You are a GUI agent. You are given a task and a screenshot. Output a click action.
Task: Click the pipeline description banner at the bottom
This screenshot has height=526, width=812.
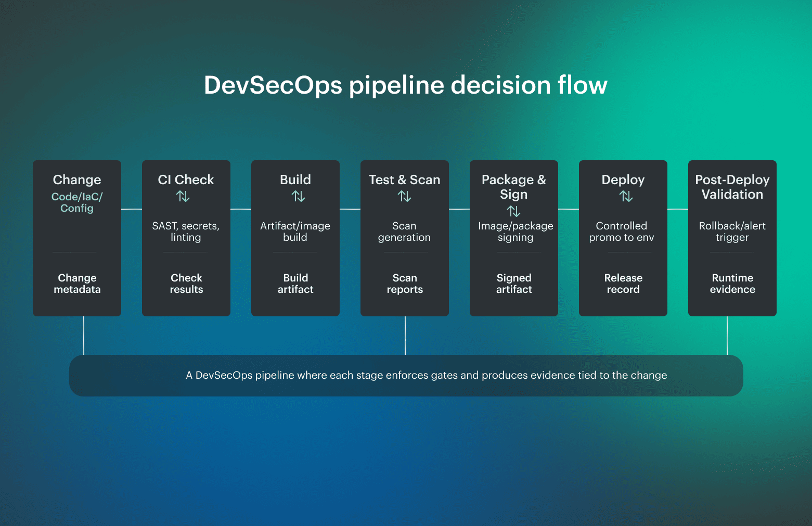coord(406,375)
